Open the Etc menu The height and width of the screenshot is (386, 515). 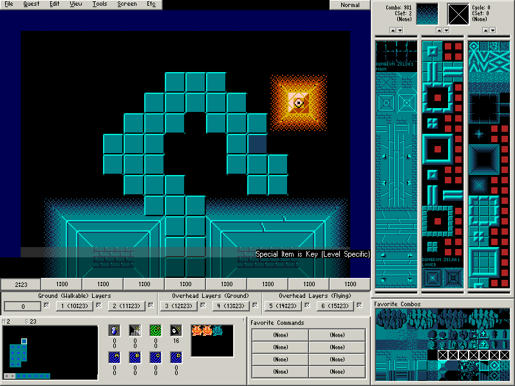tap(151, 4)
